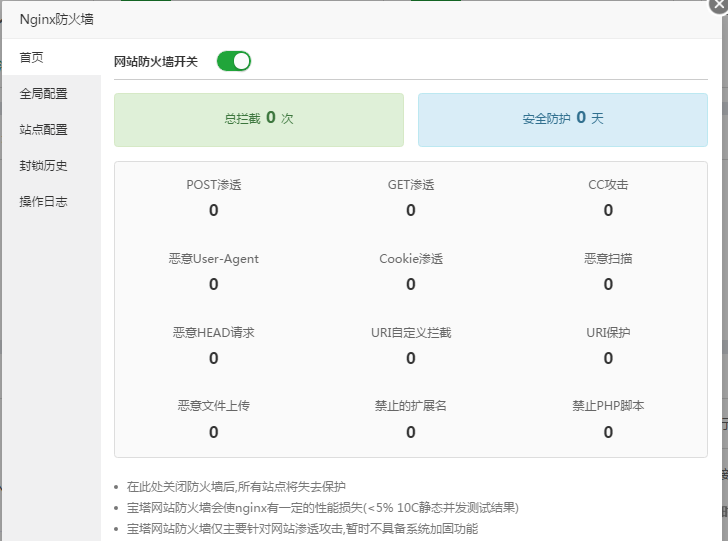
Task: Click the count under 恶意扫描
Action: click(x=608, y=284)
